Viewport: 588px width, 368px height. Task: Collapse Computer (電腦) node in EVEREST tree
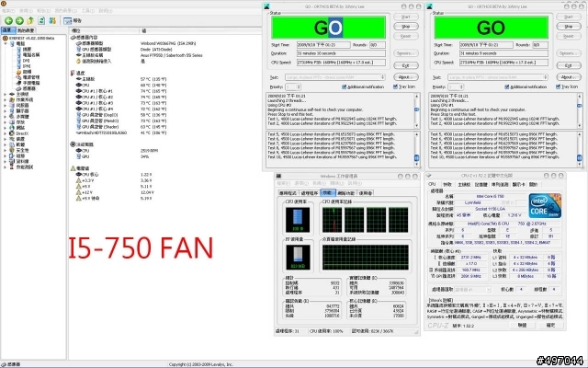click(6, 43)
